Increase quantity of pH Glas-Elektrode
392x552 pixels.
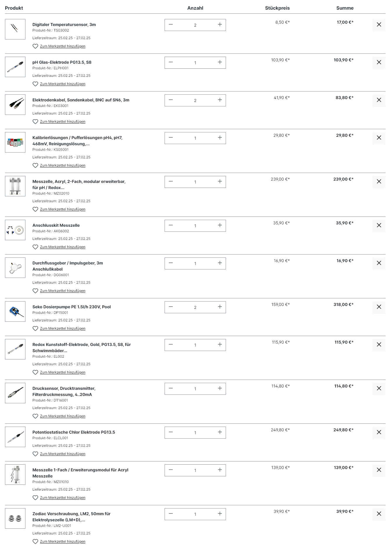tap(220, 62)
